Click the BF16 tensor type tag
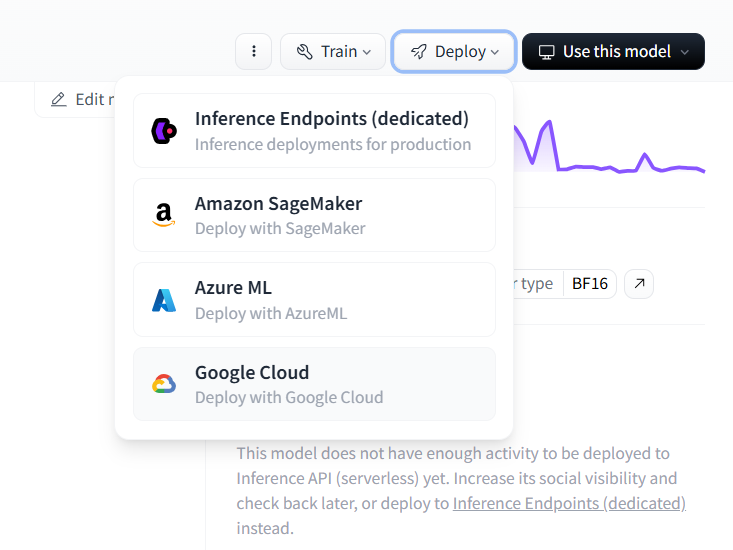 (590, 284)
